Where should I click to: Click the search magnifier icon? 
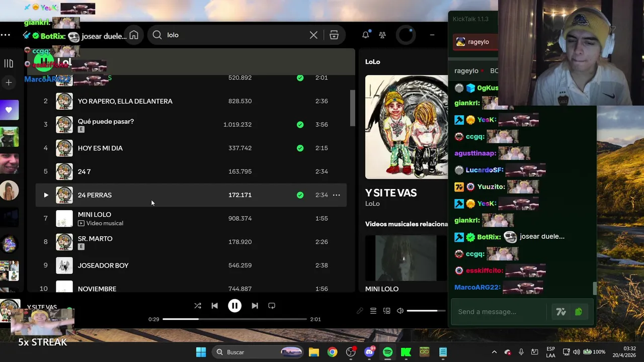[157, 35]
